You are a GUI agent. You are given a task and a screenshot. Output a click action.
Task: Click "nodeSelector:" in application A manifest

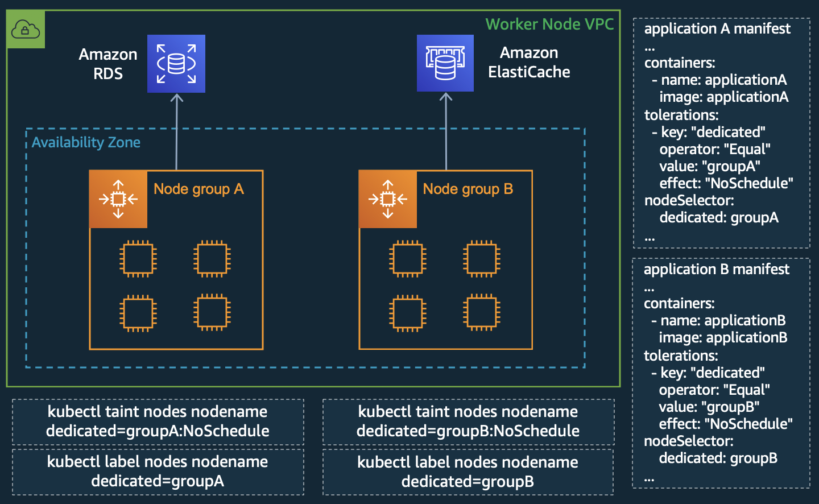point(689,200)
